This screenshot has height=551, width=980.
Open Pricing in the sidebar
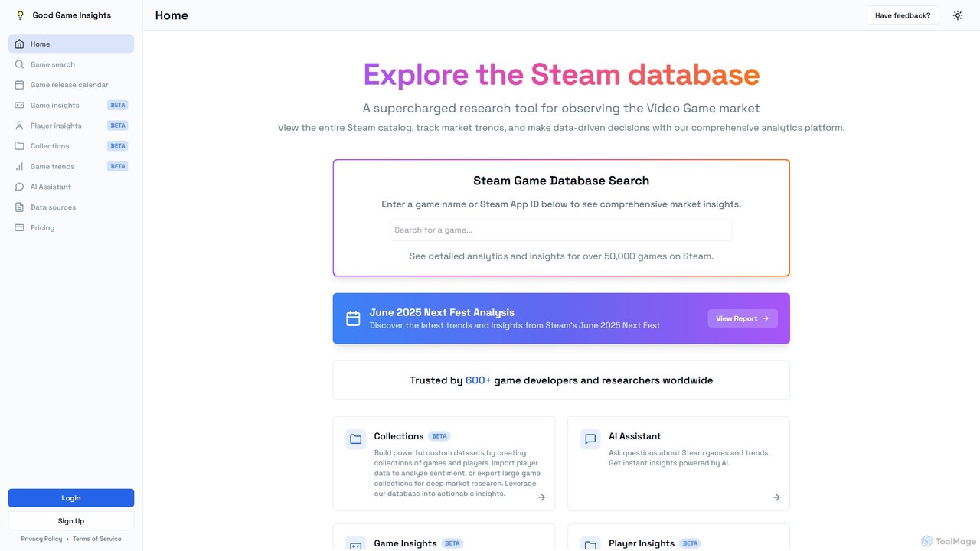(x=71, y=228)
